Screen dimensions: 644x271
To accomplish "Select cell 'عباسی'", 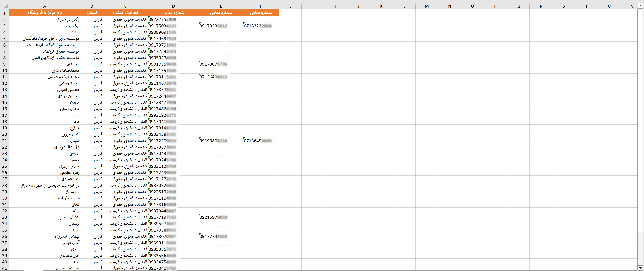I will tap(44, 153).
